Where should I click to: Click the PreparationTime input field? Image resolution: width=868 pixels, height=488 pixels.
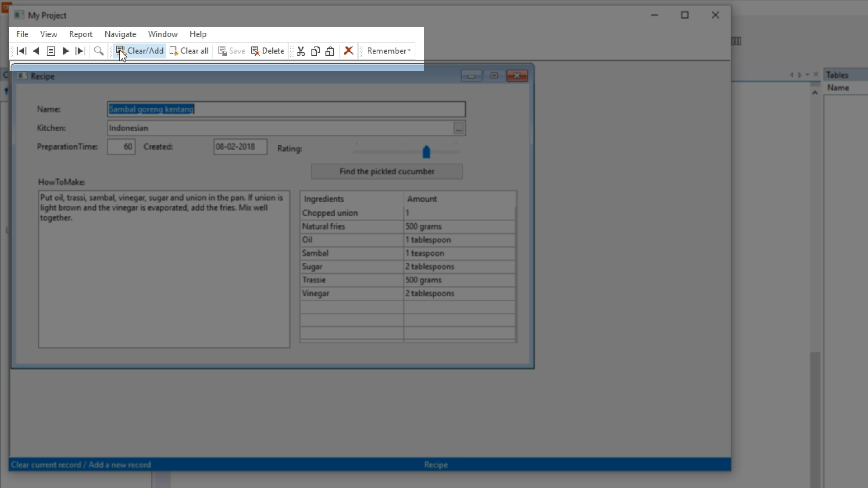coord(121,147)
